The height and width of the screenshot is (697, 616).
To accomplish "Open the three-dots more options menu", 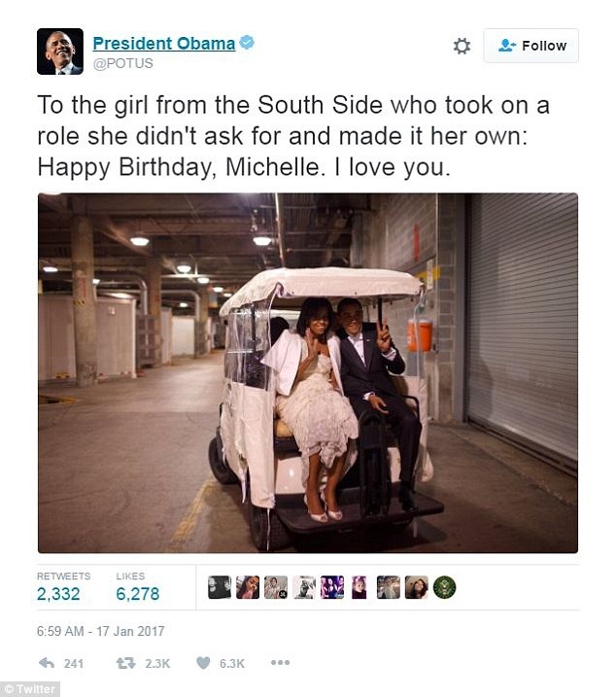I will (280, 663).
